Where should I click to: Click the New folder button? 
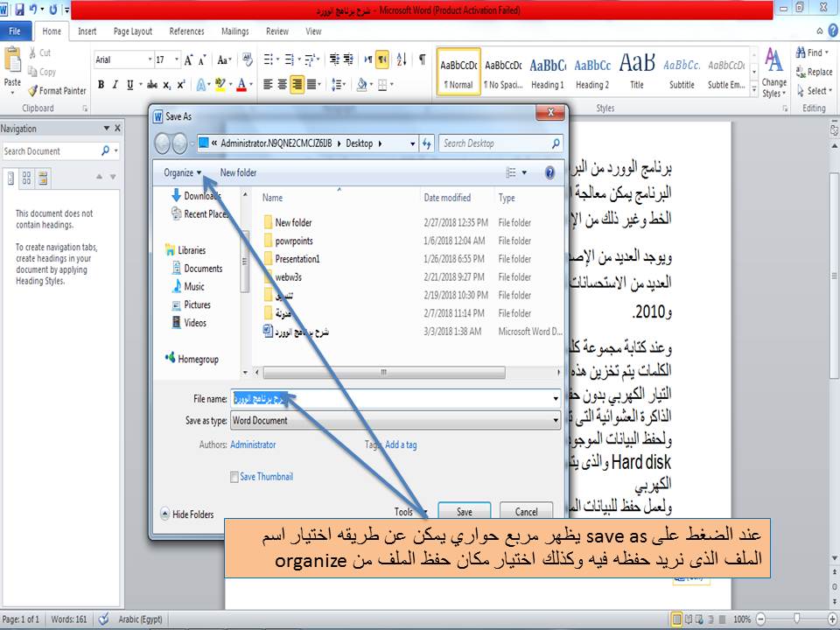[x=238, y=172]
